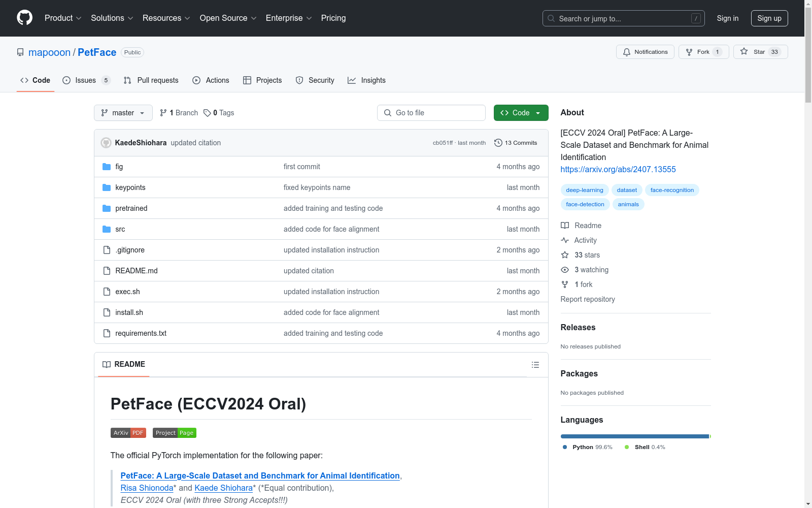
Task: Click the mapooon owner link
Action: coord(49,52)
